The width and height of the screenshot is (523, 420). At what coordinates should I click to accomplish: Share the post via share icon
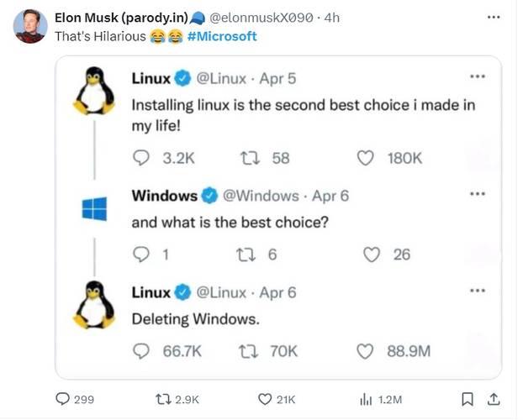(494, 399)
